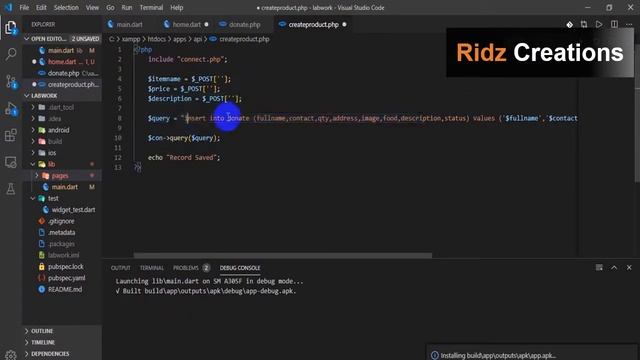Expand the .idea folder
Screen dimensions: 640x360
[x=62, y=118]
